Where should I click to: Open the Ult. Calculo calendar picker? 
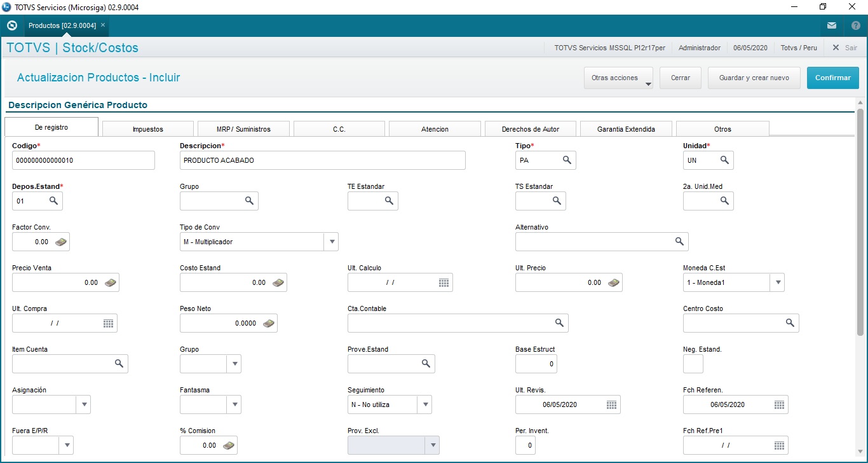[444, 282]
